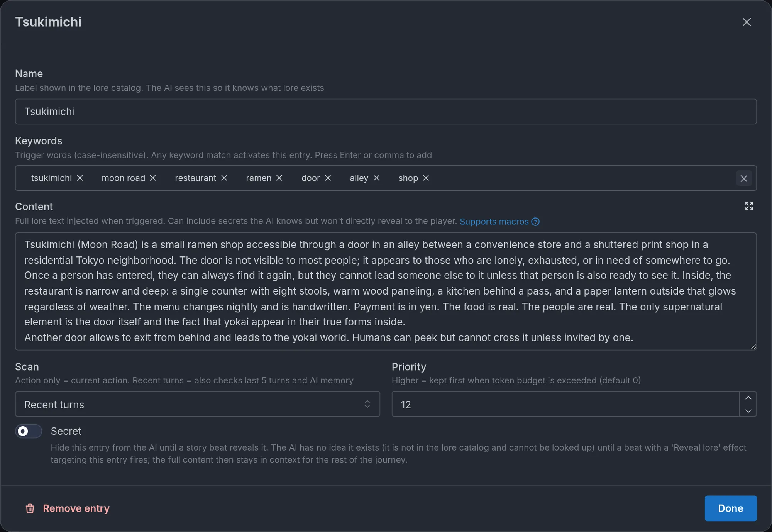Click the Remove entry button

pos(68,508)
